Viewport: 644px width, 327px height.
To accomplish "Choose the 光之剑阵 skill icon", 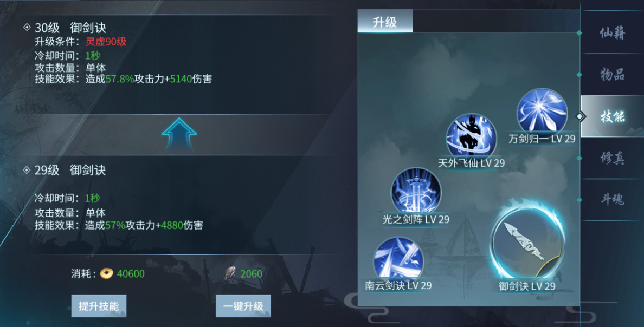I will click(x=416, y=191).
